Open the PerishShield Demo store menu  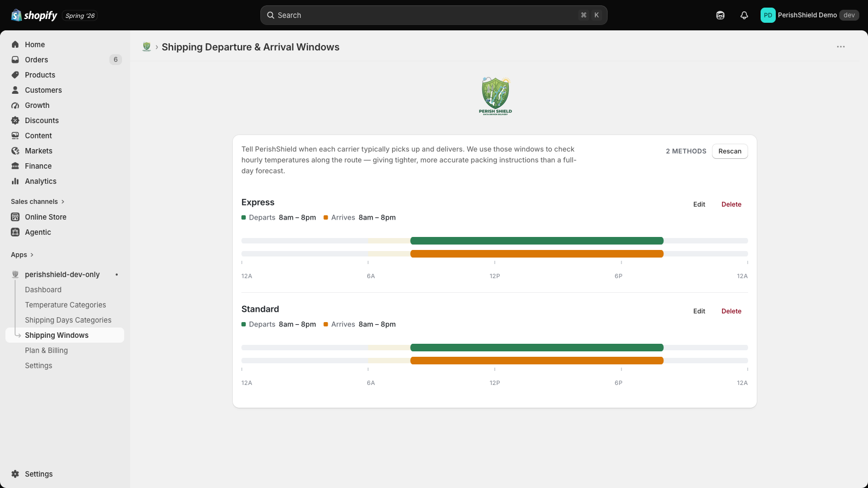(x=809, y=15)
